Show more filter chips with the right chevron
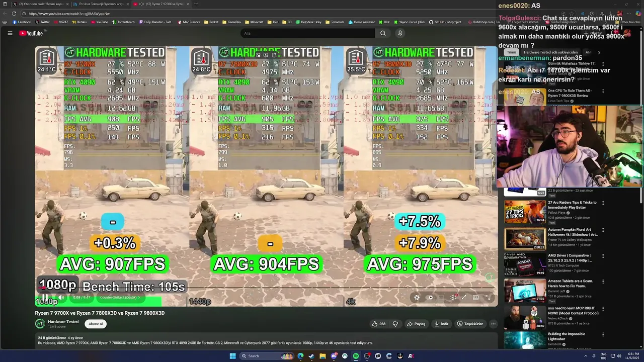This screenshot has height=362, width=644. pyautogui.click(x=599, y=52)
